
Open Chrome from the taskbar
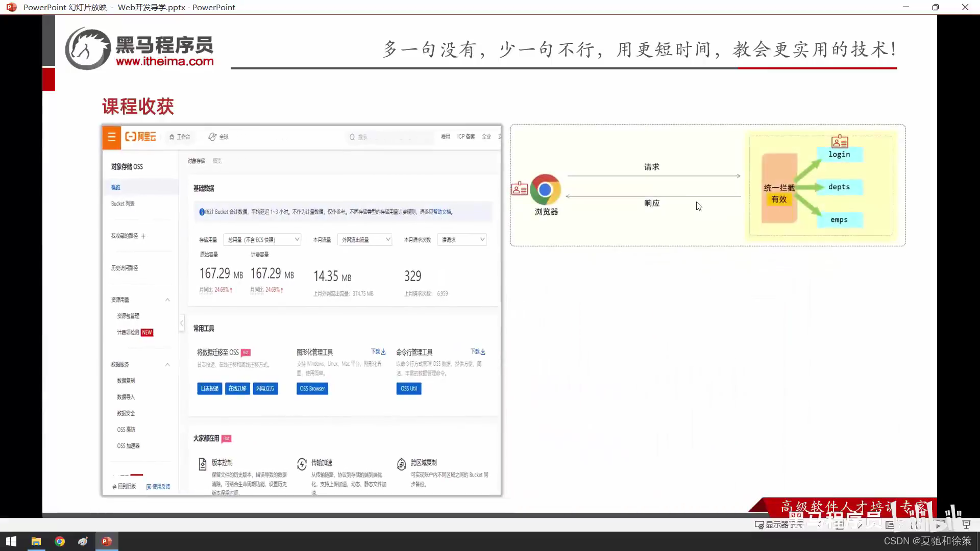pyautogui.click(x=60, y=541)
